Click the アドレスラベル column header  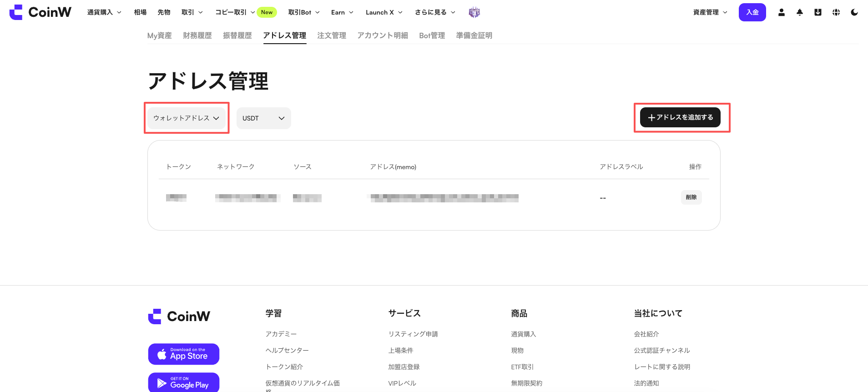coord(621,167)
